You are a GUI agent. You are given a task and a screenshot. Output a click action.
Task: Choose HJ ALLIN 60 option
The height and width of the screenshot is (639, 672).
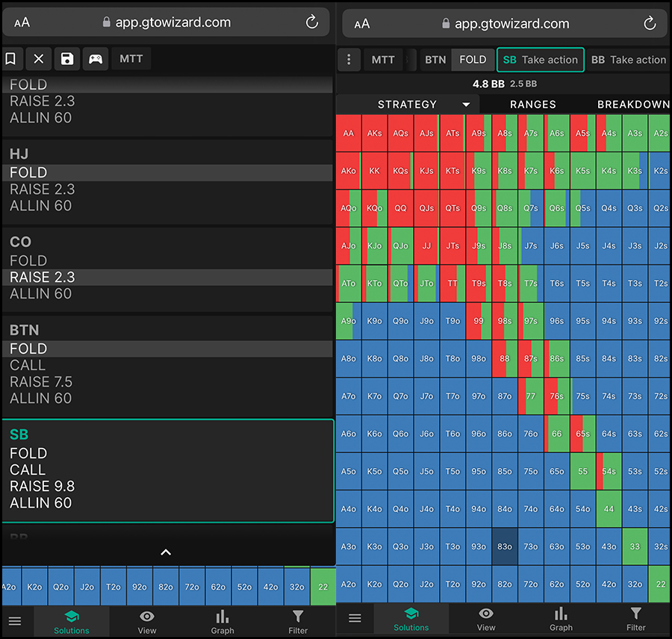coord(167,206)
